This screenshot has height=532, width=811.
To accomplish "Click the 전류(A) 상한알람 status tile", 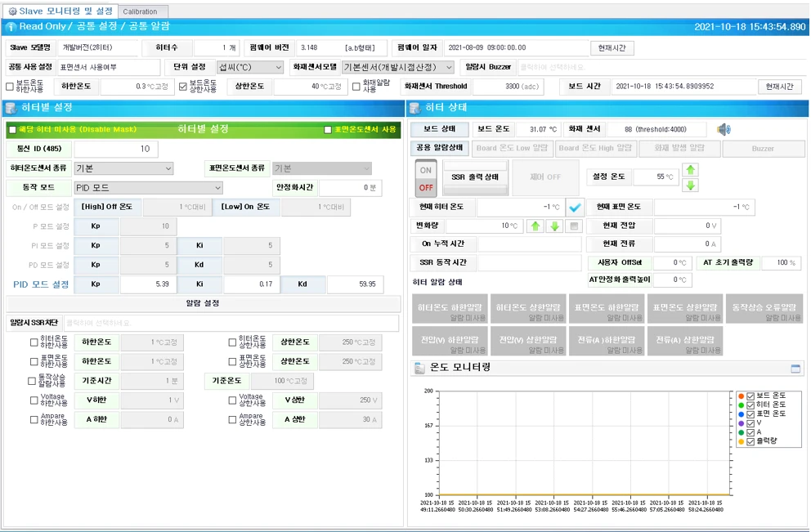I will pos(685,342).
